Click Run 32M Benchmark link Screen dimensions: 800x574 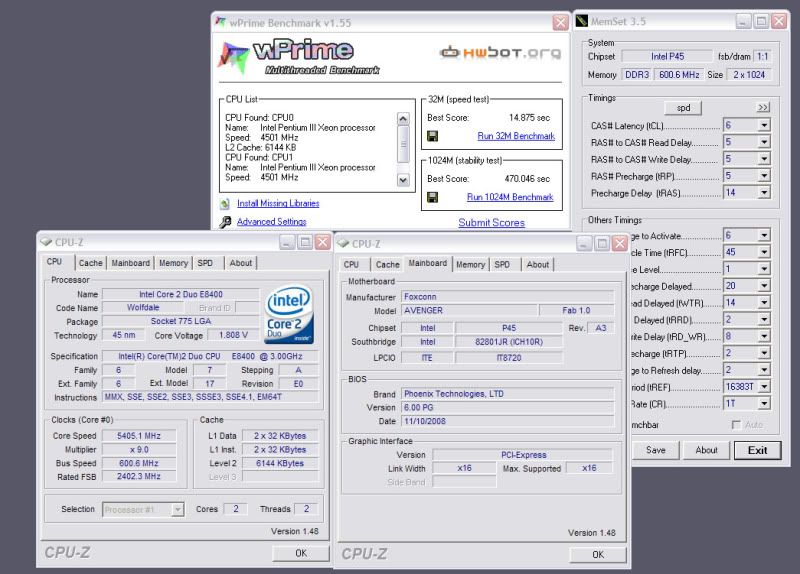[516, 136]
